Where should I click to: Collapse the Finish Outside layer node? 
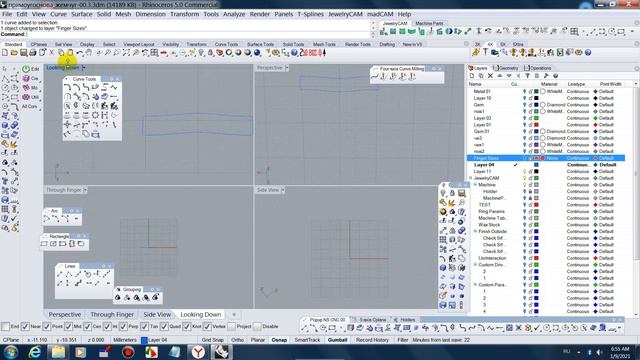[476, 231]
